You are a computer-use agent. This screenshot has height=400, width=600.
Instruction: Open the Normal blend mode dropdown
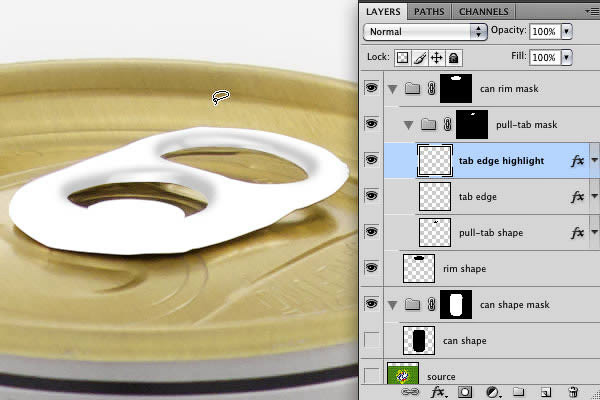(x=425, y=32)
